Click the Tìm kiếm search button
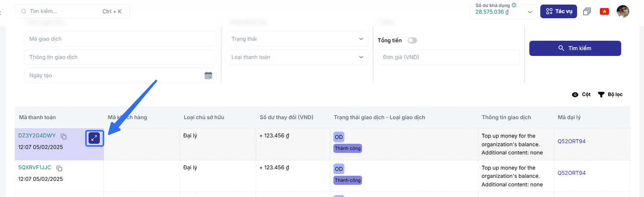Viewport: 644px width, 197px height. pyautogui.click(x=575, y=48)
